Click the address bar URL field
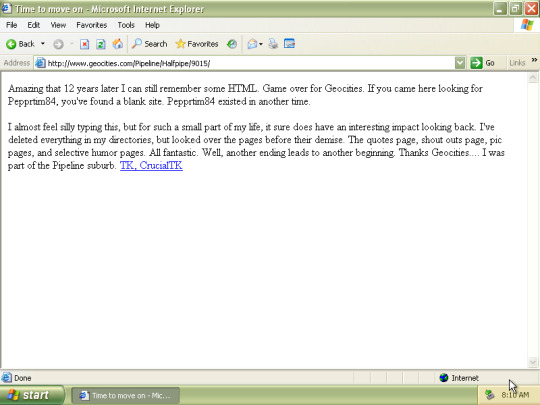This screenshot has height=405, width=540. 250,63
